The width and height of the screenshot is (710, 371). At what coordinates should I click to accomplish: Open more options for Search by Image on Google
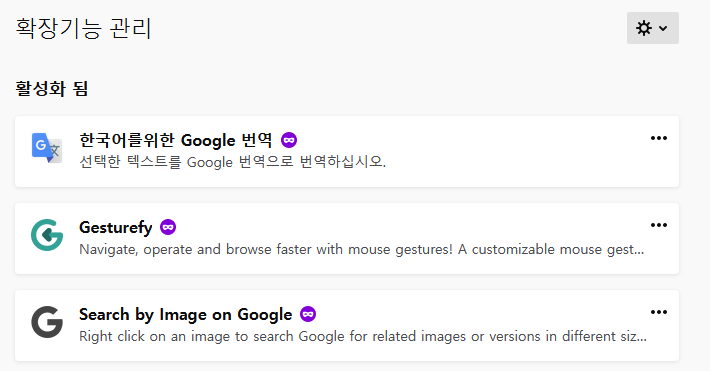point(659,312)
